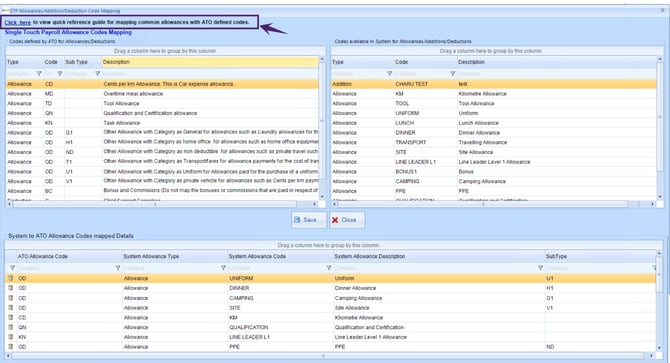Screen dimensions: 670x363
Task: Delete the LINE LEADER L1 mapping row
Action: [11, 337]
